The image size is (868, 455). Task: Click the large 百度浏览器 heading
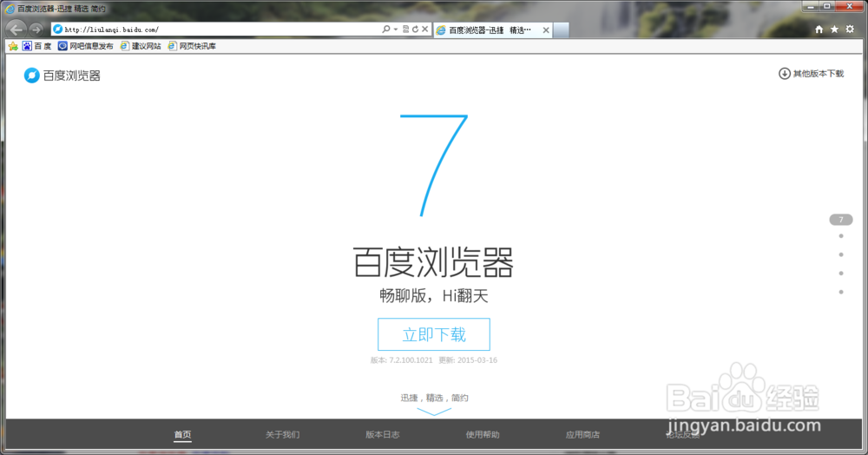434,262
